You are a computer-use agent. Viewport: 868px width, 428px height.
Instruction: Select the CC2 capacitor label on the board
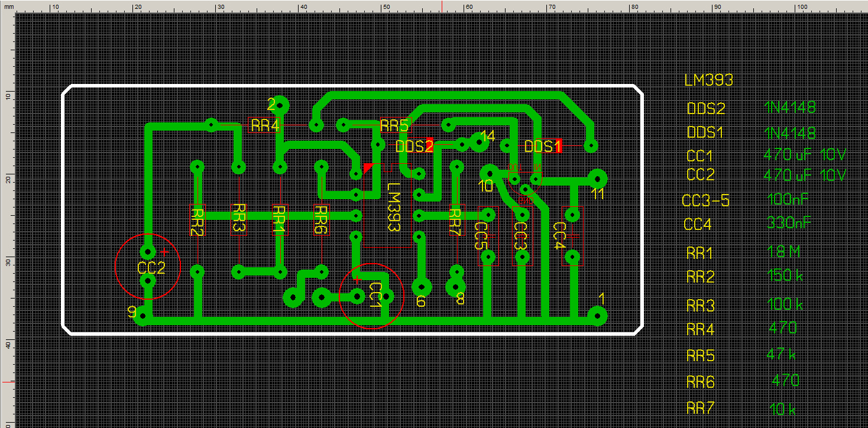pyautogui.click(x=151, y=267)
